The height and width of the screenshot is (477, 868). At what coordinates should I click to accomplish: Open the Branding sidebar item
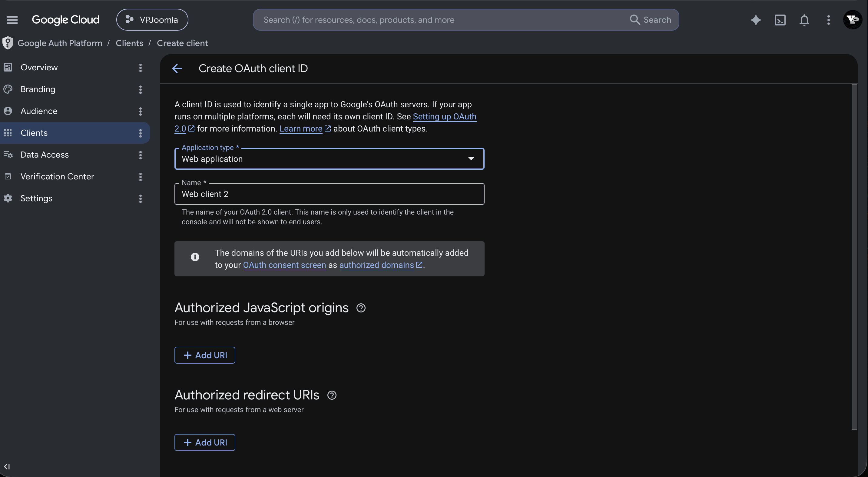coord(38,89)
